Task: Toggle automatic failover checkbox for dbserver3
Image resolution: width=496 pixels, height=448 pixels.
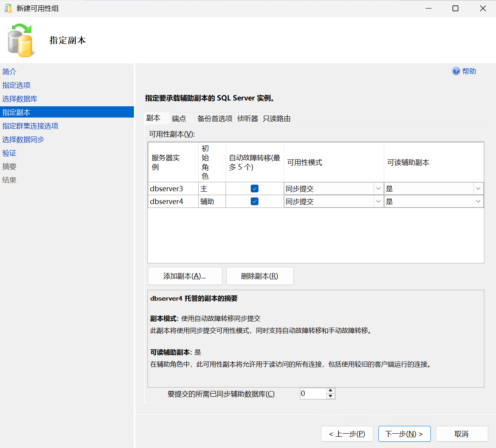Action: pyautogui.click(x=255, y=189)
